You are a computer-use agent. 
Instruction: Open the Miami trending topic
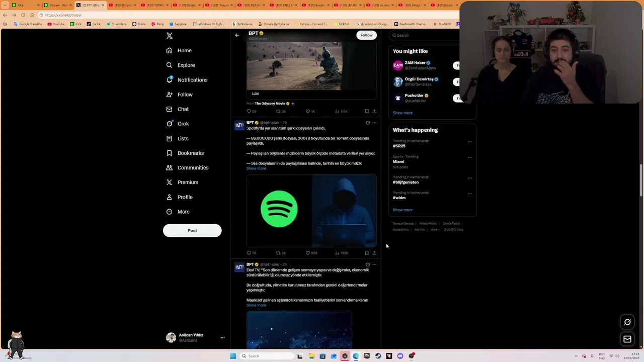click(x=398, y=161)
